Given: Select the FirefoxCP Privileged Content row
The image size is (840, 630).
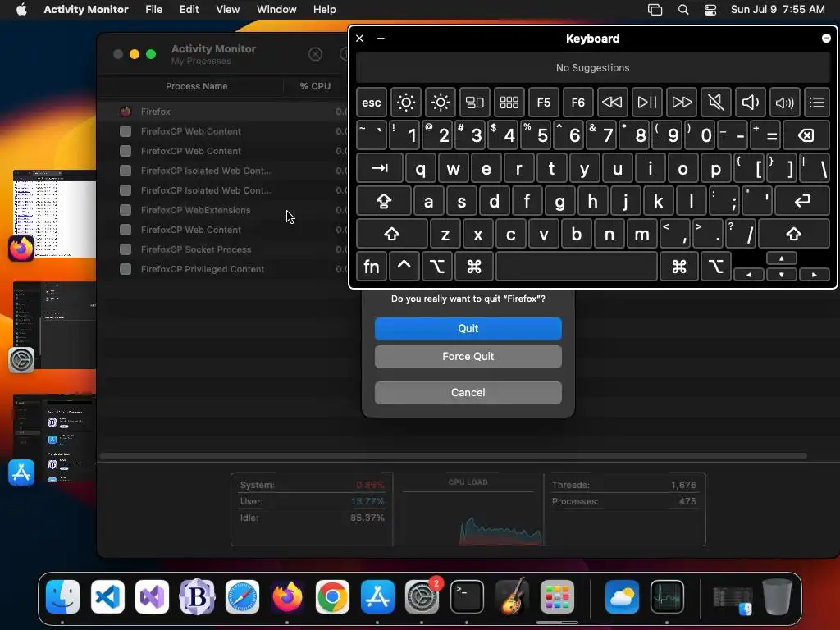Looking at the screenshot, I should pos(222,269).
